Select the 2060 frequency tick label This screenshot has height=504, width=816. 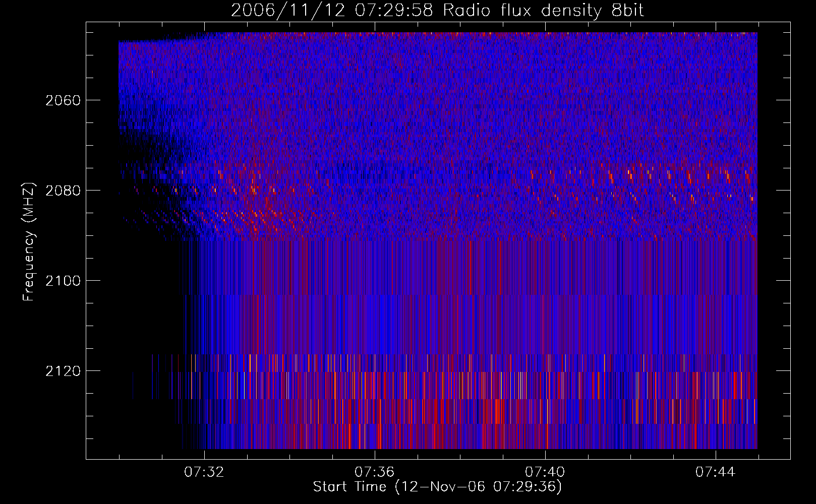tap(63, 100)
